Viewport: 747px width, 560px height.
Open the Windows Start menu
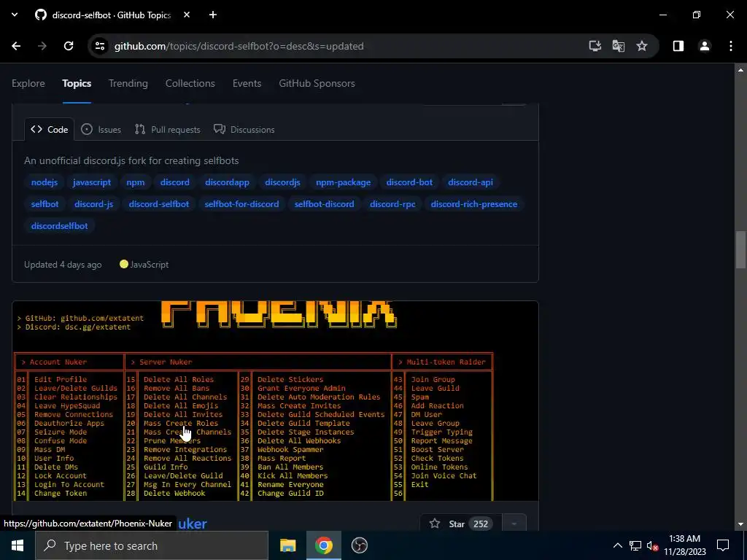click(x=18, y=545)
